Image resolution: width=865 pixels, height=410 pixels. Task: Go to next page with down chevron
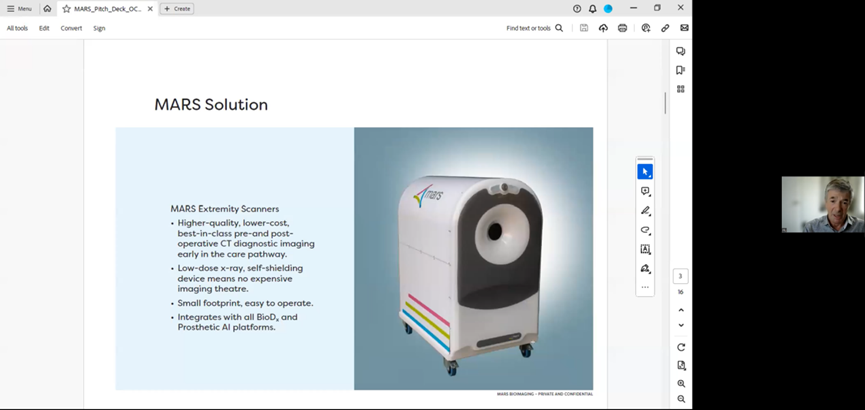pos(681,325)
